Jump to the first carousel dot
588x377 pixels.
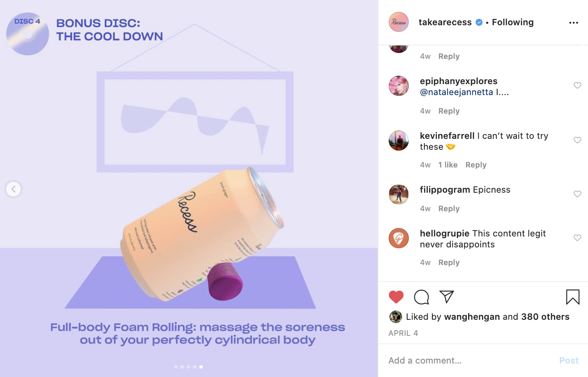[176, 367]
